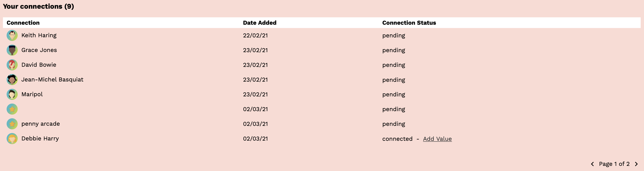Screen dimensions: 644x171
Task: Click the Jean-Michel Basquiat name
Action: pyautogui.click(x=52, y=80)
